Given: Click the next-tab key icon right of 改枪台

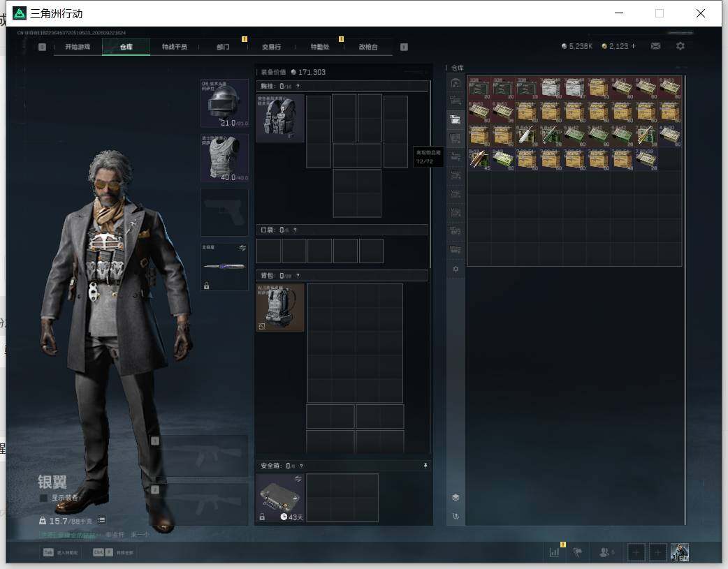Looking at the screenshot, I should coord(404,47).
